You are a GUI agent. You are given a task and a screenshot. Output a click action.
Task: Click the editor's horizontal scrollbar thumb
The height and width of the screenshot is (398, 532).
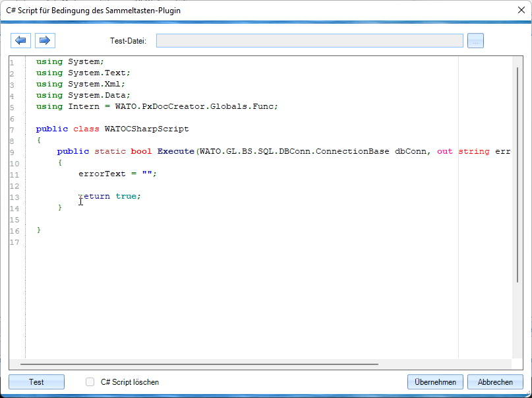(199, 364)
